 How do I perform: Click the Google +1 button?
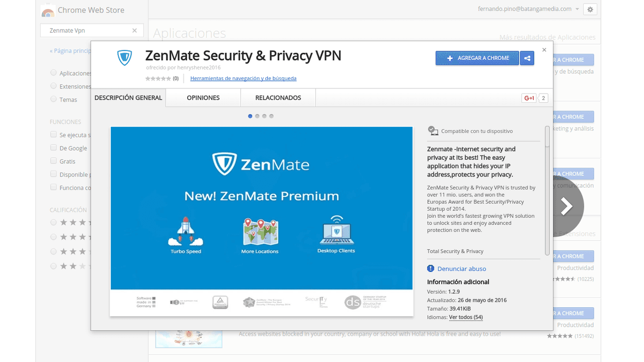pyautogui.click(x=529, y=98)
